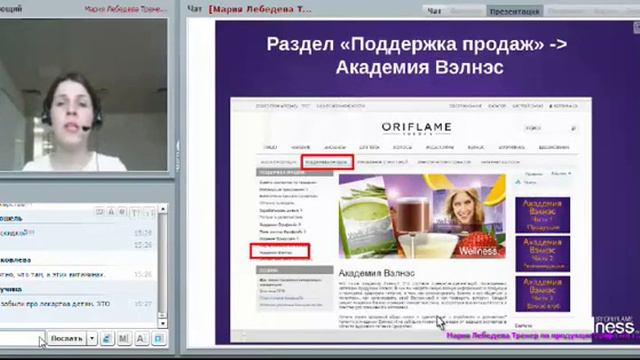This screenshot has height=360, width=640.
Task: Open the red-boxed Академия Вэлнэс sidebar link
Action: click(280, 251)
